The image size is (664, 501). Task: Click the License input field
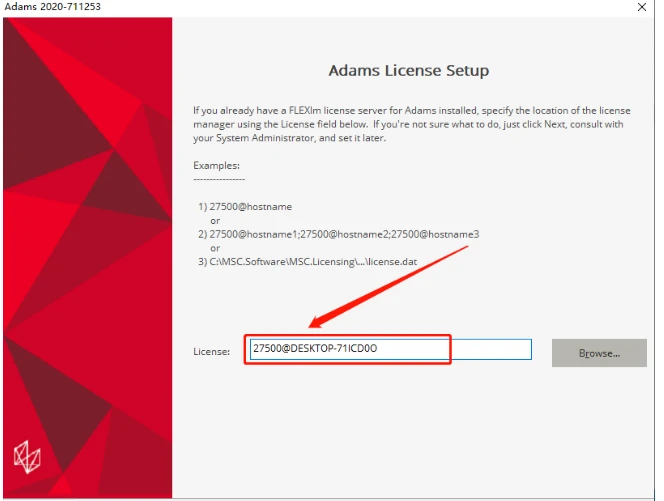click(390, 349)
